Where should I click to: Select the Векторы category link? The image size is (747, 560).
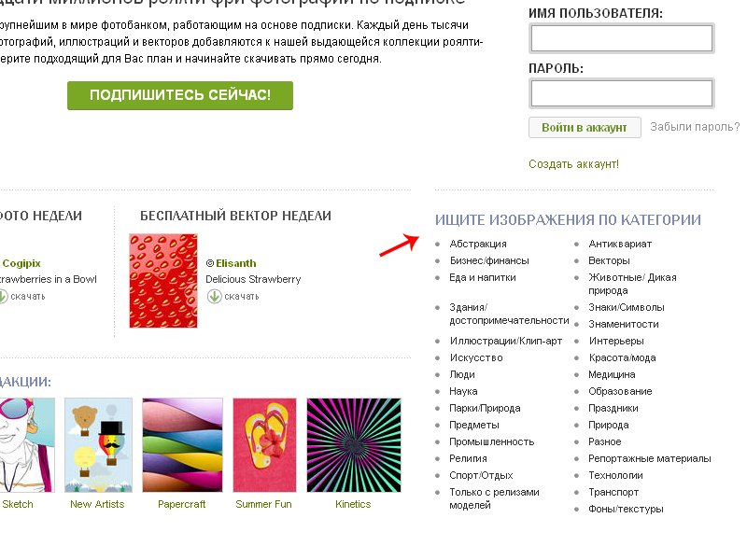[609, 260]
